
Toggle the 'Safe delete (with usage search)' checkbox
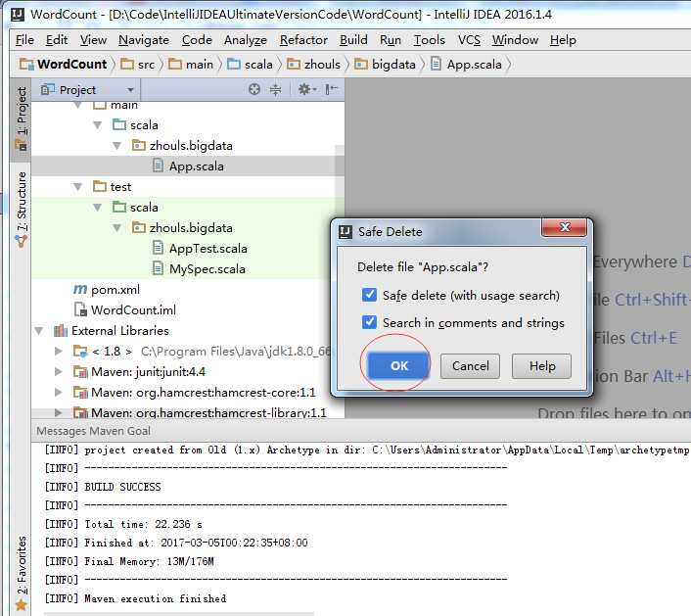tap(369, 295)
